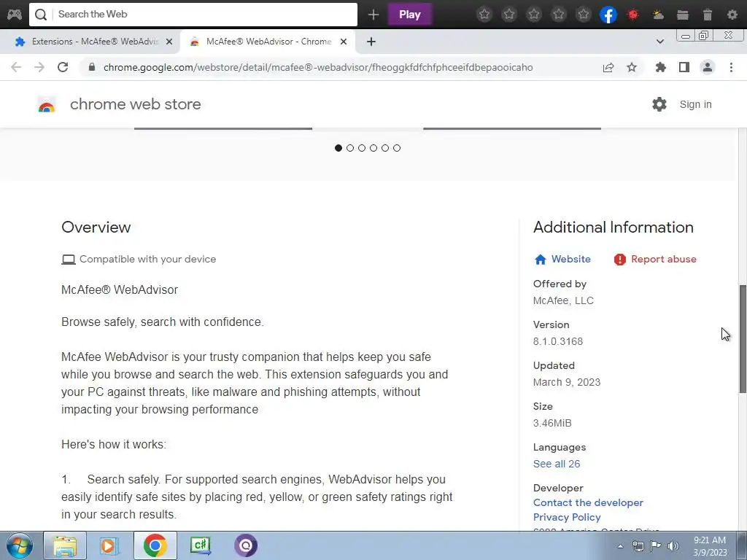The height and width of the screenshot is (560, 747).
Task: Click Contact the developer link
Action: 588,502
